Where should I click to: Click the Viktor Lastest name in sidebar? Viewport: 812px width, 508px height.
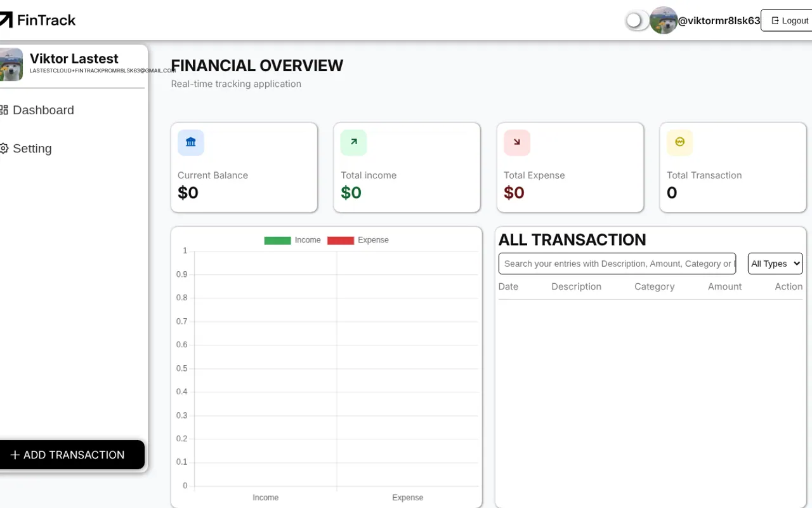74,58
